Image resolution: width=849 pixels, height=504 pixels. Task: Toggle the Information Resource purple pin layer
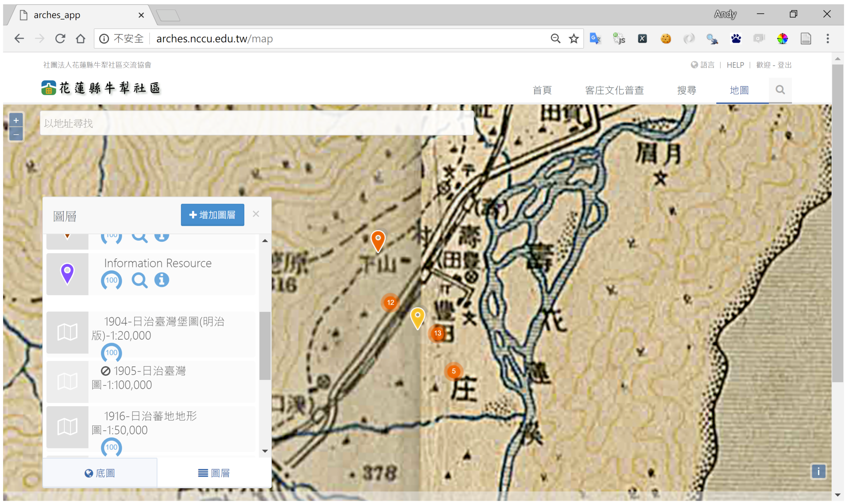[x=67, y=274]
